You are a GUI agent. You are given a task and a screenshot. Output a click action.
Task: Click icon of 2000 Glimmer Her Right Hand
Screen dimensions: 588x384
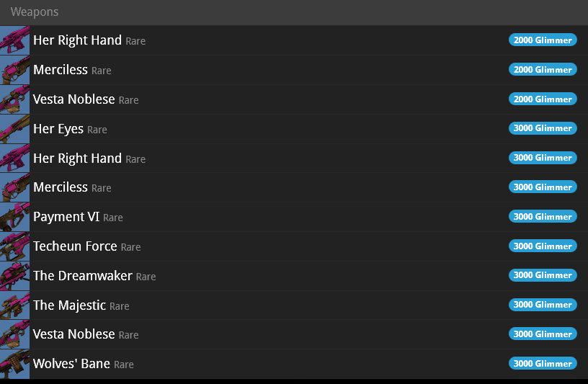(x=14, y=40)
